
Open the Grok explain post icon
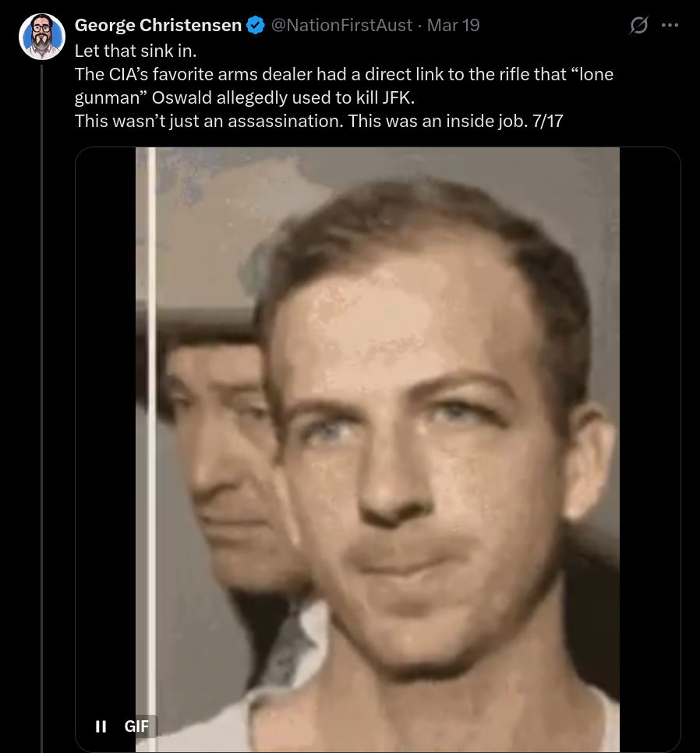(638, 25)
